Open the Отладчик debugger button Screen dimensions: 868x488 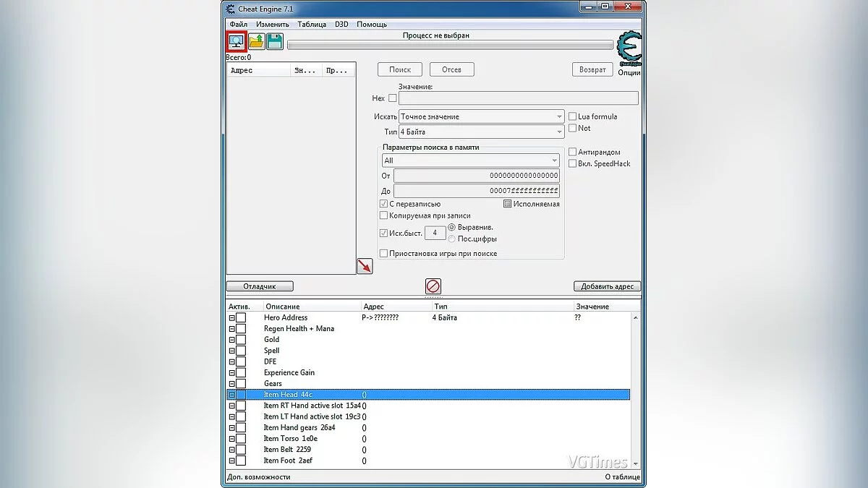[x=260, y=286]
